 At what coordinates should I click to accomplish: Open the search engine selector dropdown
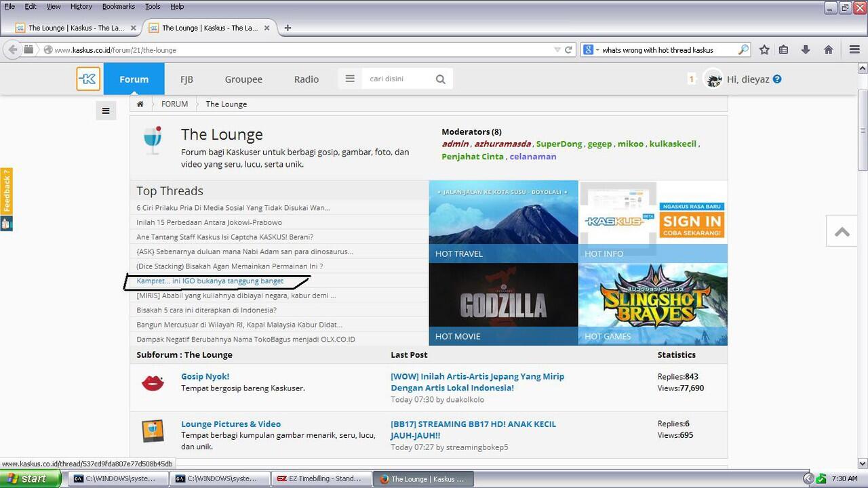tap(591, 49)
